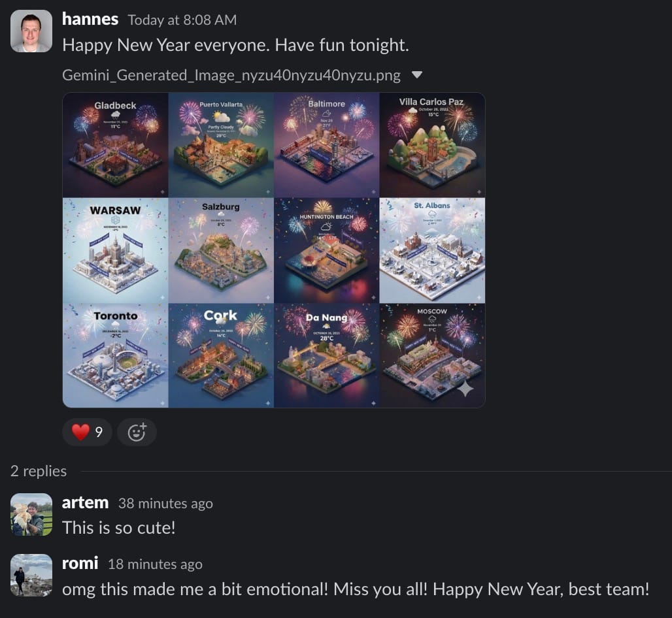Open the Gemini generated image filename
672x618 pixels.
click(x=231, y=75)
